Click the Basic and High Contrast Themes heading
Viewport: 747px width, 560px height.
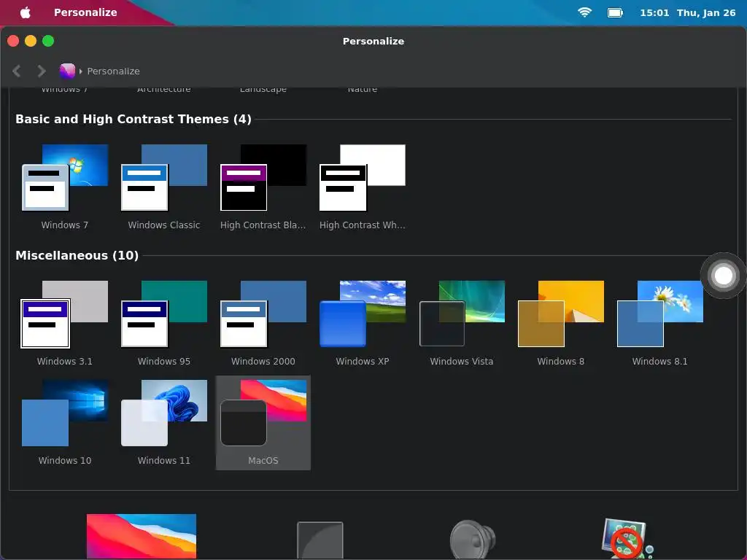tap(133, 119)
